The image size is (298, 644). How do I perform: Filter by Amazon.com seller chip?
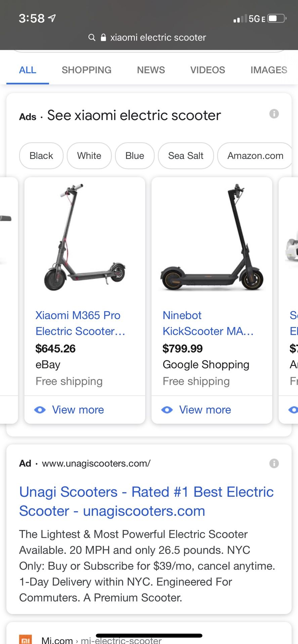[x=255, y=156]
